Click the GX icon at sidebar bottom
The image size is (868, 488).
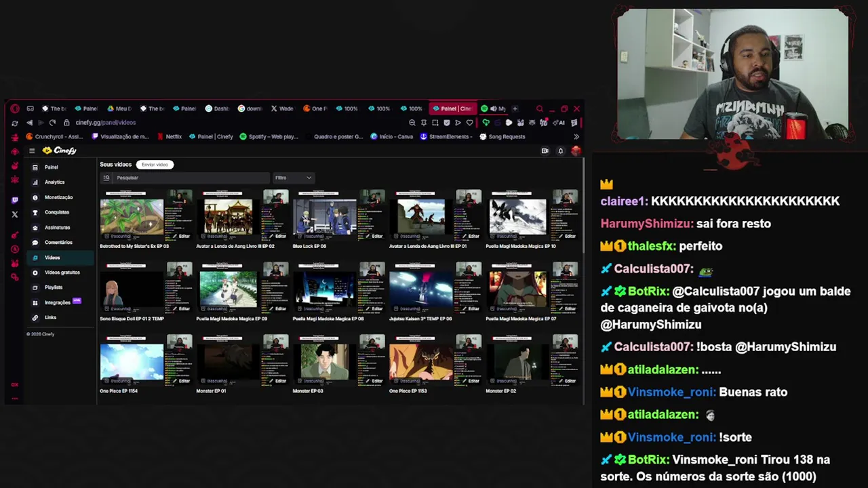pyautogui.click(x=15, y=384)
